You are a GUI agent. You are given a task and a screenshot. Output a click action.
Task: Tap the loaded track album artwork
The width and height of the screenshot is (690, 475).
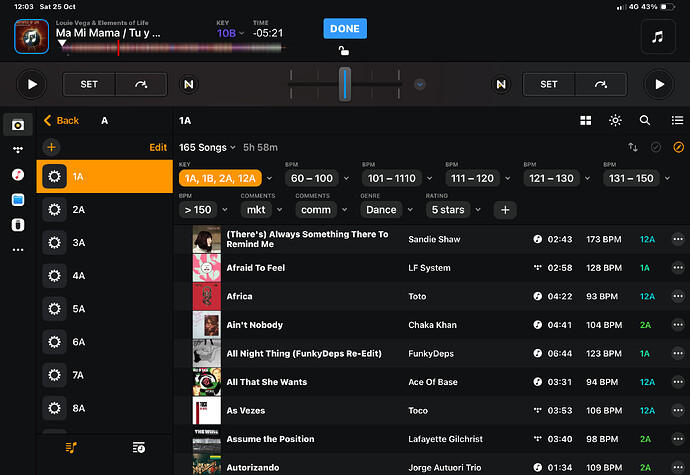(x=31, y=37)
